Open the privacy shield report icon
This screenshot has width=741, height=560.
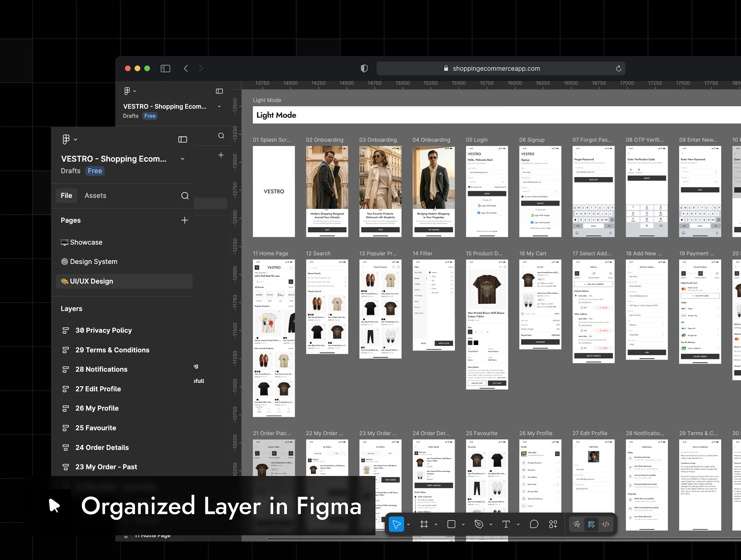pyautogui.click(x=364, y=68)
